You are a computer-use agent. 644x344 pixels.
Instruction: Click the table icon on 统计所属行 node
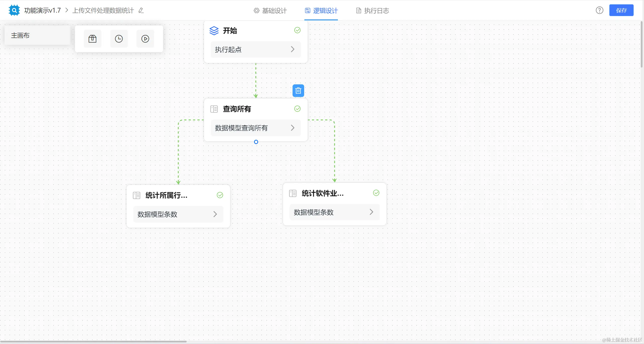coord(136,195)
